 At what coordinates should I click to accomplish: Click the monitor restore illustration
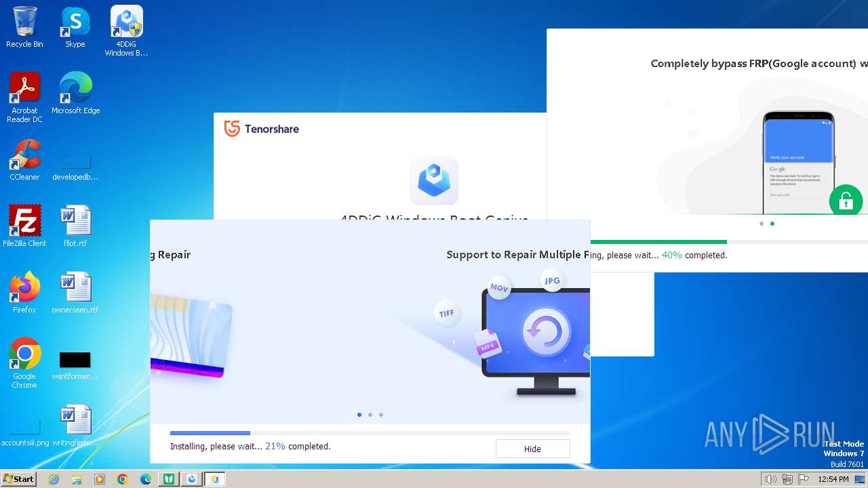(x=536, y=342)
